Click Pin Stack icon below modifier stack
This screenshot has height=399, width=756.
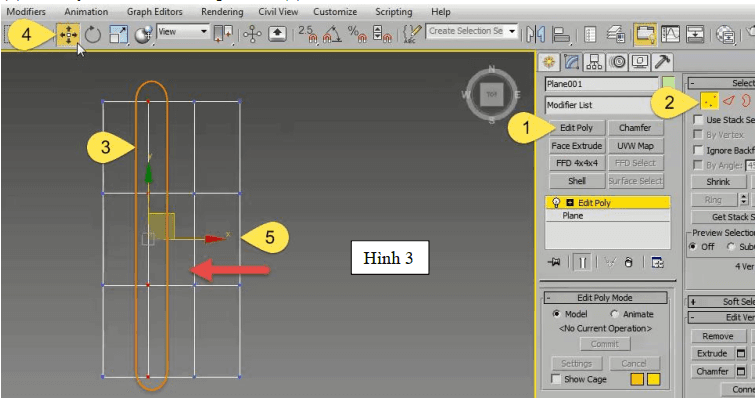(554, 262)
